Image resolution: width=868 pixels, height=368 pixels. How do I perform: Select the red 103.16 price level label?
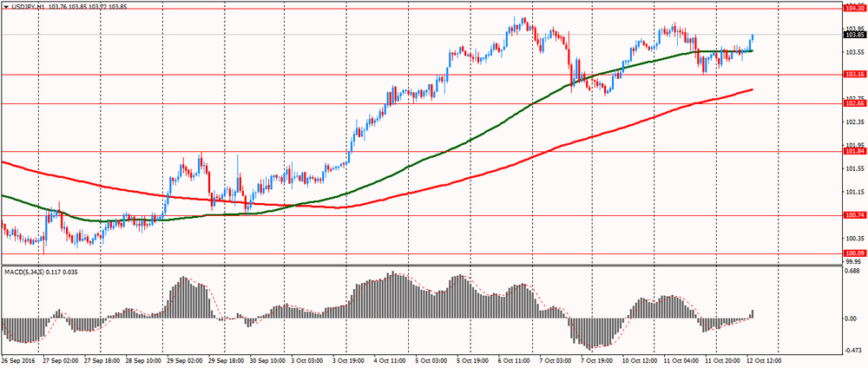tap(855, 74)
